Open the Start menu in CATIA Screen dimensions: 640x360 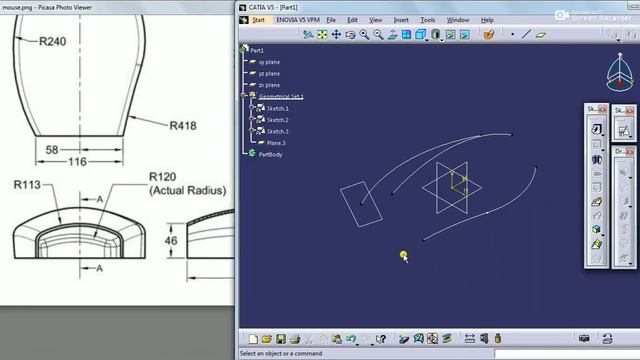click(258, 20)
